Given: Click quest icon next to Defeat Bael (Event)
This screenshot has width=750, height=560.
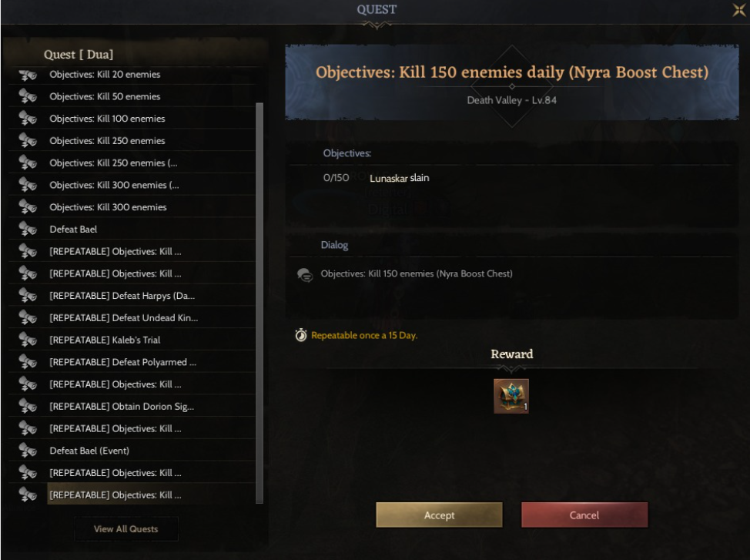Looking at the screenshot, I should tap(28, 451).
